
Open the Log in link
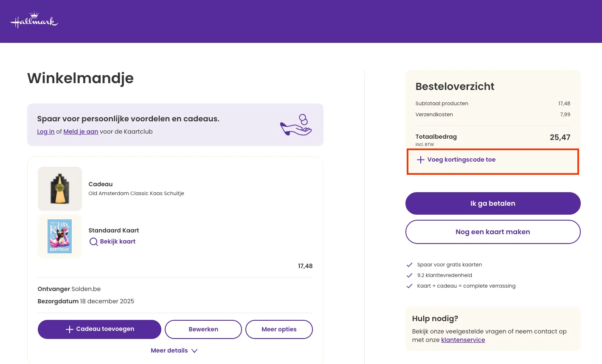tap(45, 132)
